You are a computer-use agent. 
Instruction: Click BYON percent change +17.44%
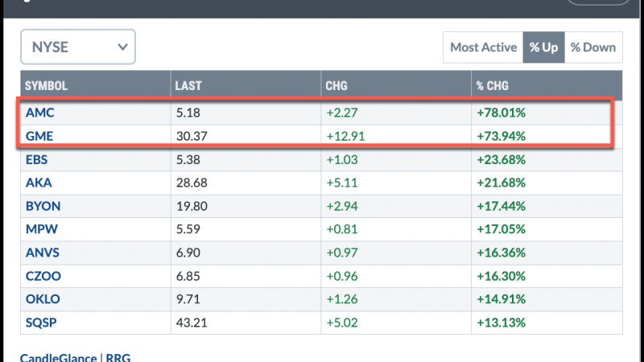pyautogui.click(x=501, y=206)
